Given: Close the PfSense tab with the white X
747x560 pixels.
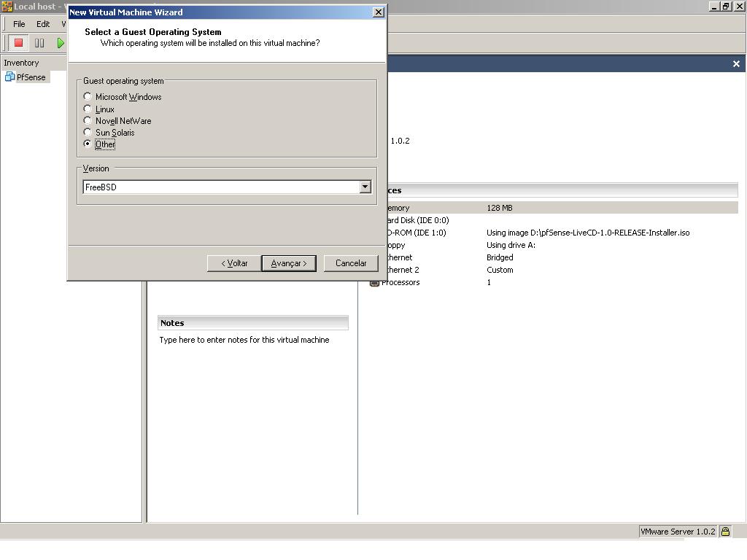Looking at the screenshot, I should point(736,64).
